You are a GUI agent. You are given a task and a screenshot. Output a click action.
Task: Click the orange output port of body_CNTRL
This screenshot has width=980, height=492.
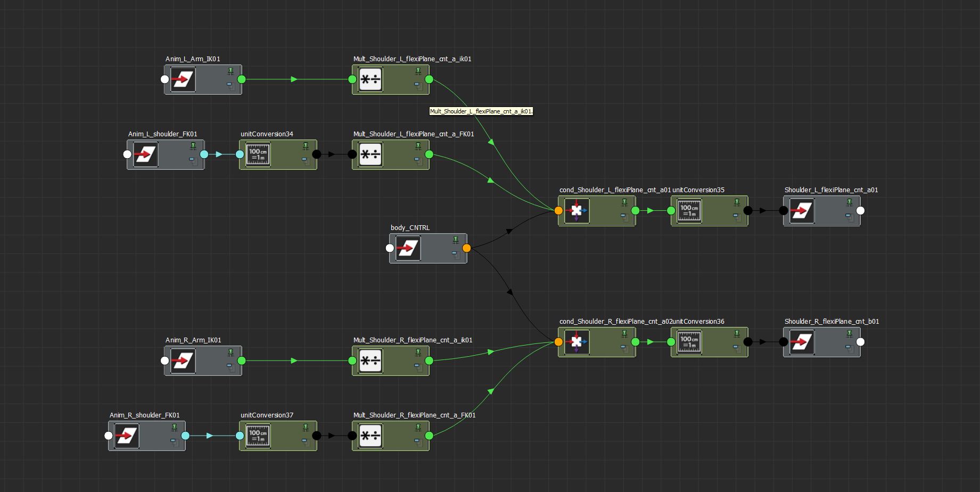click(x=467, y=248)
